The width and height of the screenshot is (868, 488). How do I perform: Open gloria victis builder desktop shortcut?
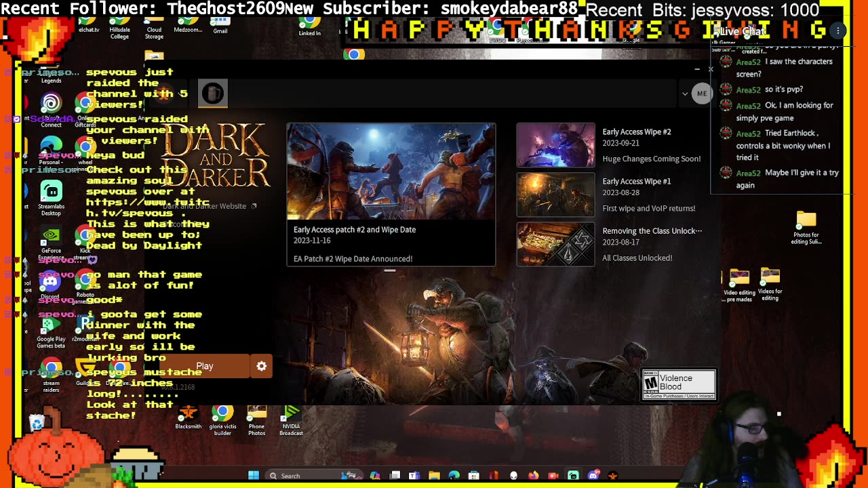pos(222,420)
